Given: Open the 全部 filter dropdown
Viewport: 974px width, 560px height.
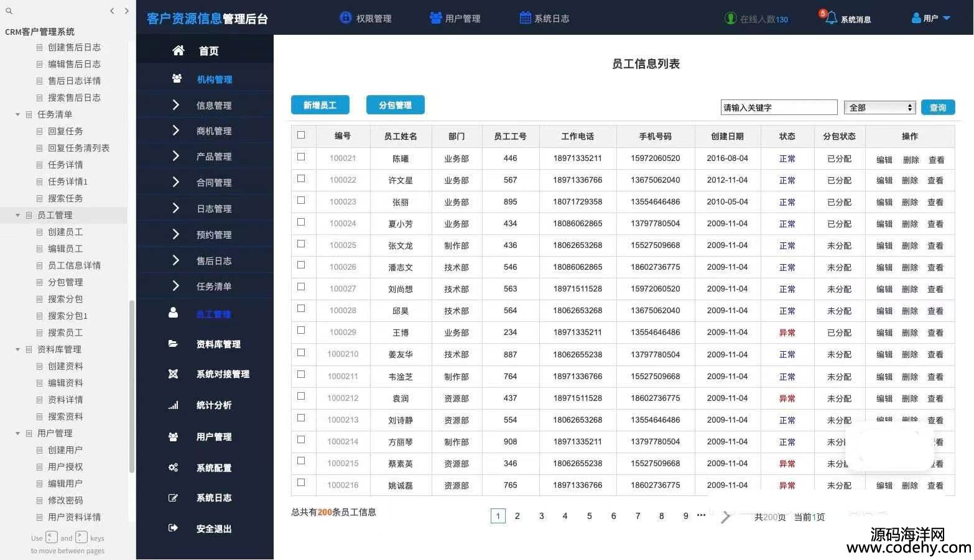Looking at the screenshot, I should click(879, 108).
